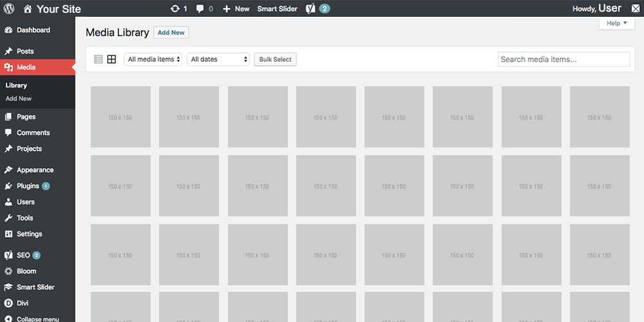Collapse the admin sidebar menu

pyautogui.click(x=37, y=319)
